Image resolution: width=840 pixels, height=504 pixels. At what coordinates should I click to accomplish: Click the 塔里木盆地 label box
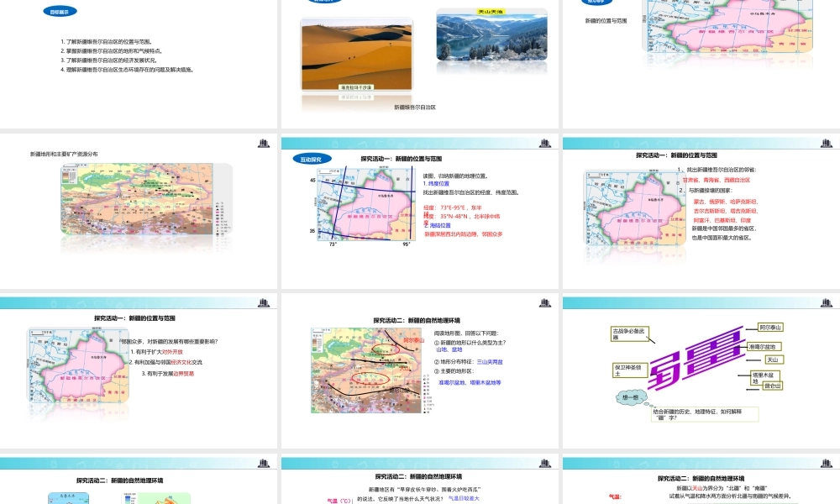(766, 378)
